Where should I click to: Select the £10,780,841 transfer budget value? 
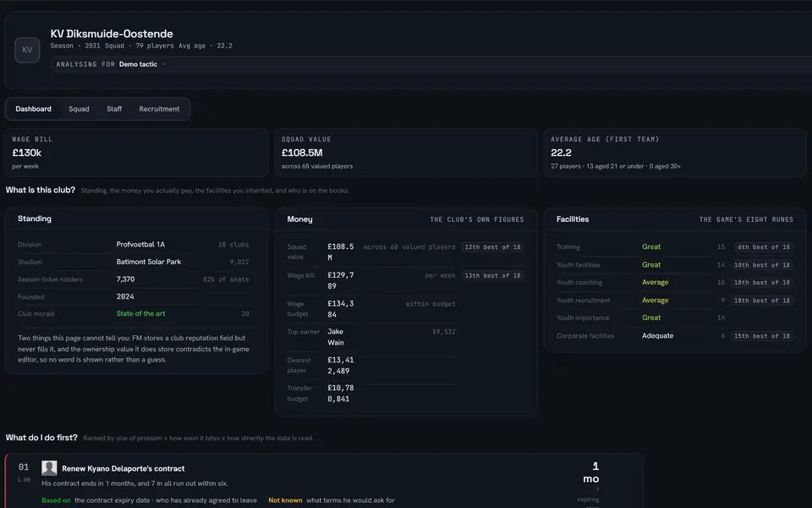(x=341, y=394)
